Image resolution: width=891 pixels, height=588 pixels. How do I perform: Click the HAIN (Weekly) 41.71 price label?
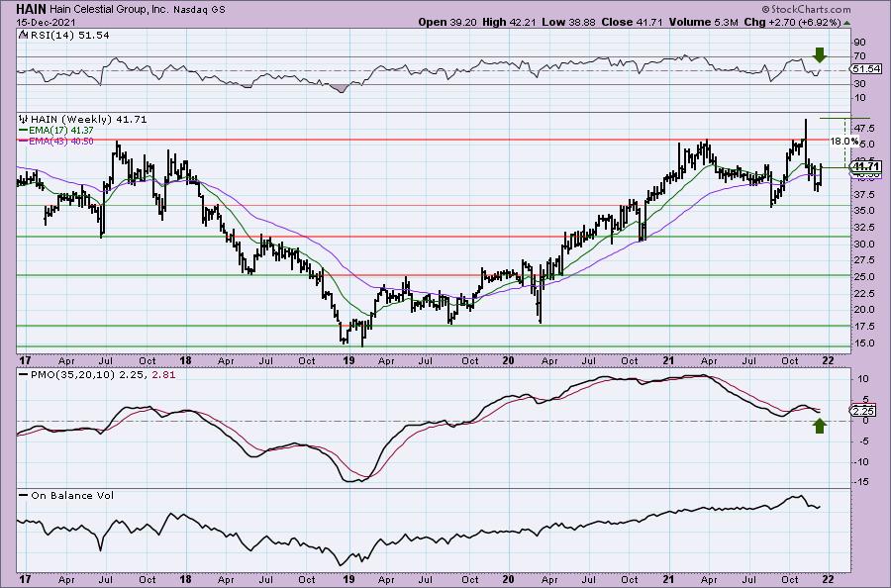[88, 120]
